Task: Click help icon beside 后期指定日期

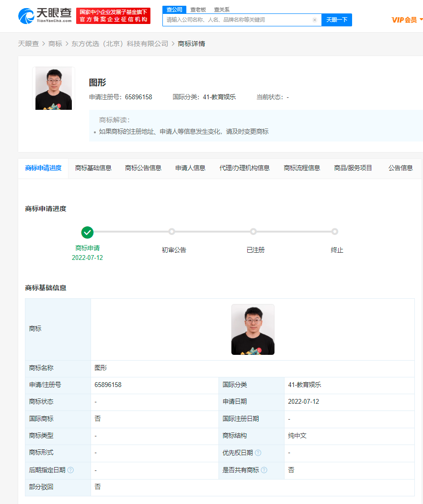Action: point(70,470)
